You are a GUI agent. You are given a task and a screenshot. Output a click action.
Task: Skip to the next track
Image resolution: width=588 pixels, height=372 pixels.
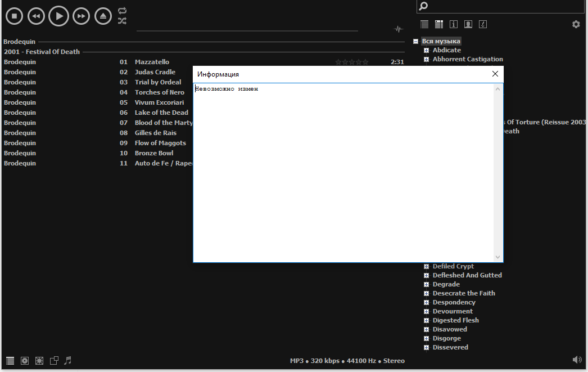point(81,16)
